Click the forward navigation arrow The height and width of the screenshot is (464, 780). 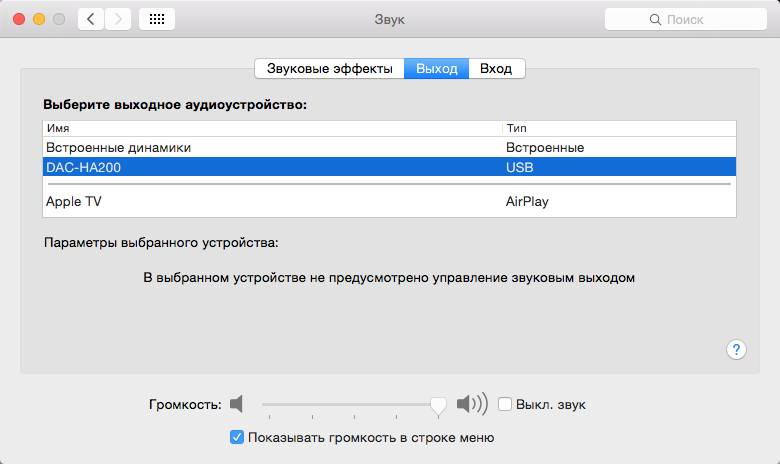pos(118,19)
